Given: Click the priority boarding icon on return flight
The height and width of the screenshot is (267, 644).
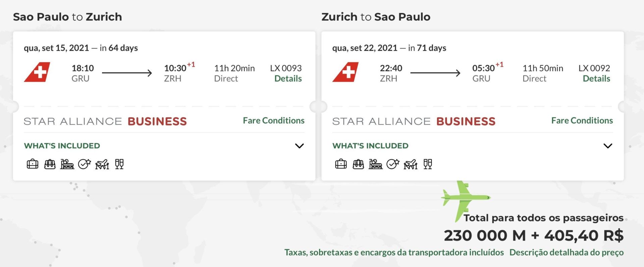Looking at the screenshot, I should point(411,164).
